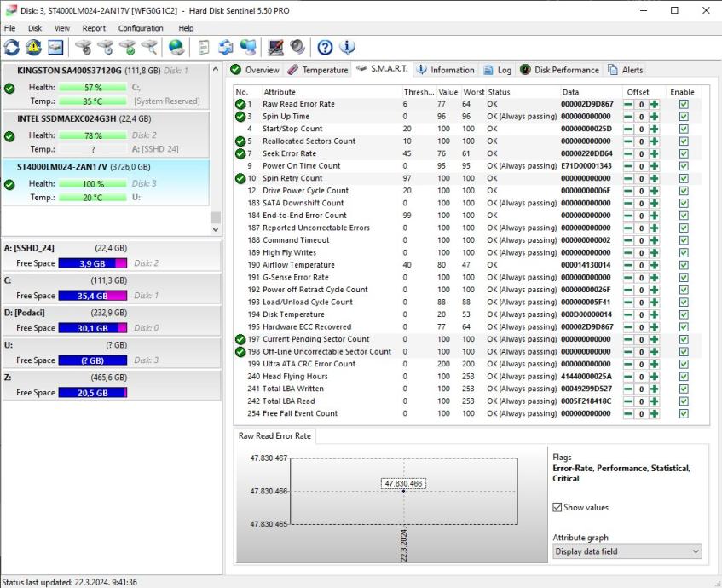This screenshot has width=722, height=588.
Task: Click the speaker sound icon in toolbar
Action: point(297,48)
